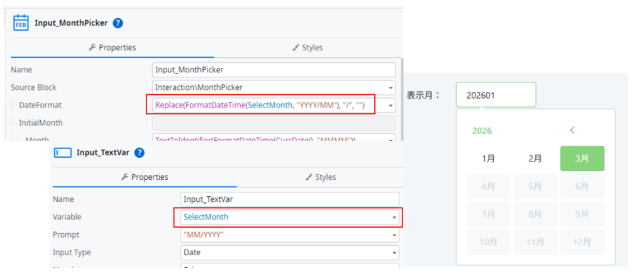Open the DateFormat expression dropdown

click(x=391, y=105)
